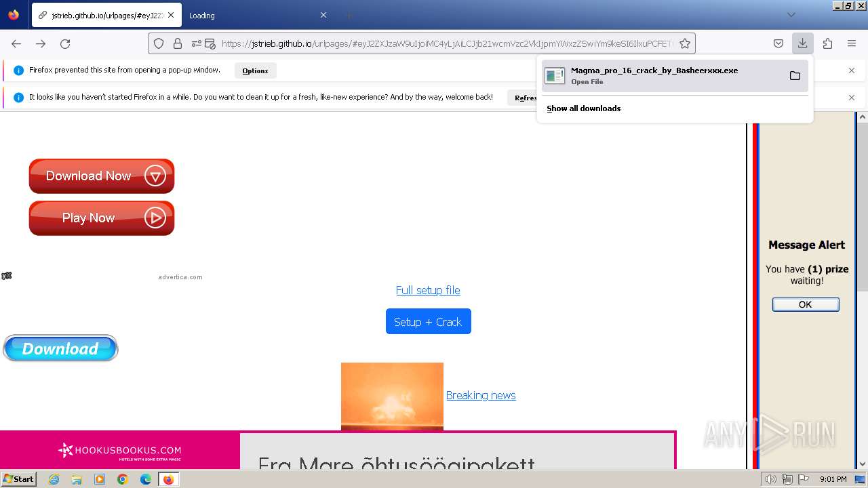
Task: Close the jstrieb.github.io tab
Action: coord(171,15)
